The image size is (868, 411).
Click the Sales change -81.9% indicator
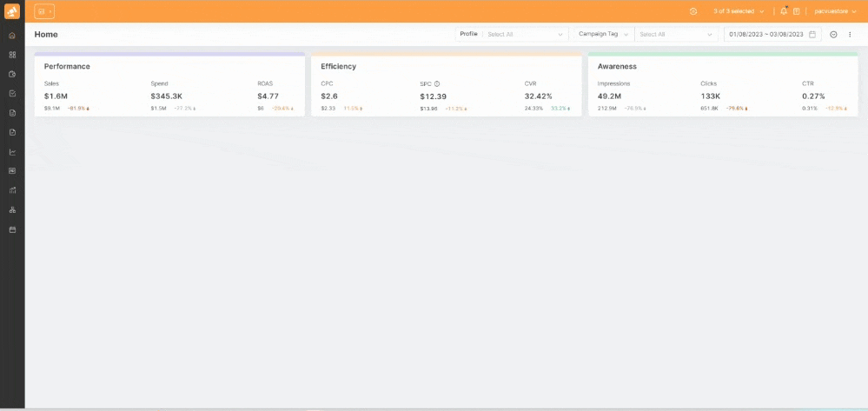(x=78, y=109)
